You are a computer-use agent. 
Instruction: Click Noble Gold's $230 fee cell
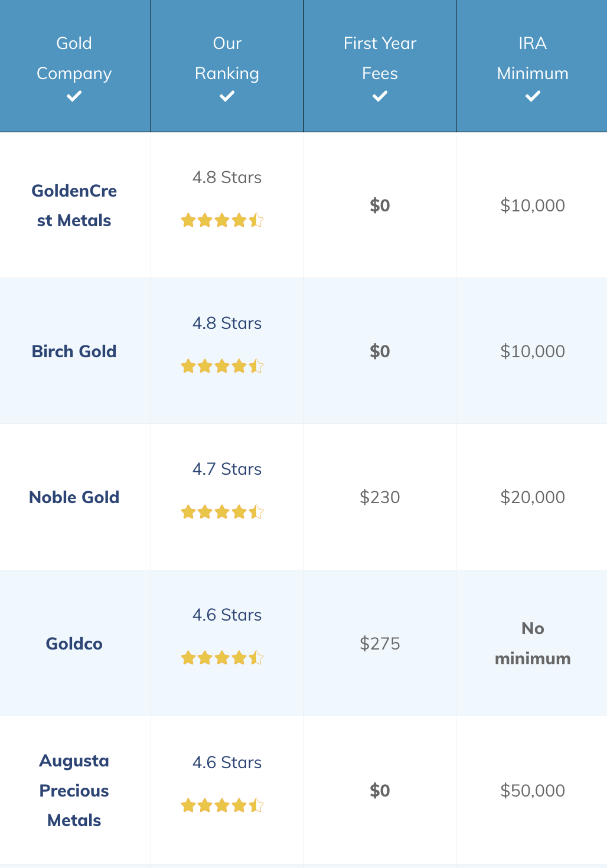[x=380, y=497]
